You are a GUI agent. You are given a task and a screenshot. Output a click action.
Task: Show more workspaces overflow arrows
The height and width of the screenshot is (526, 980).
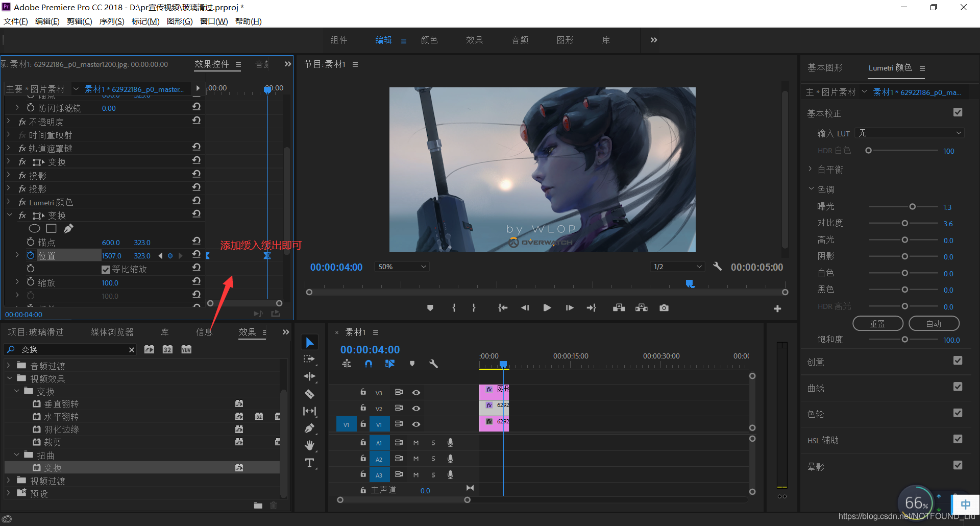[x=654, y=40]
